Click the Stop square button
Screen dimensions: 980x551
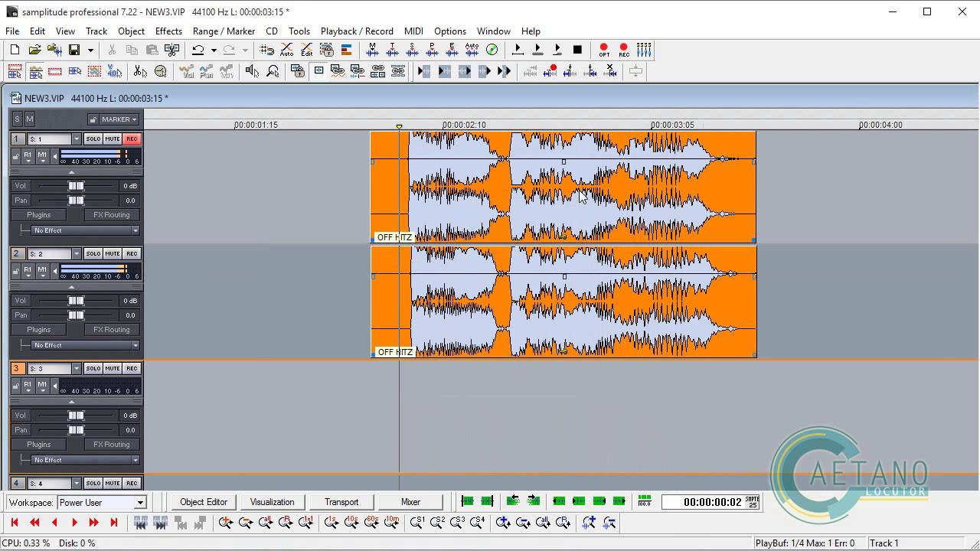[577, 50]
